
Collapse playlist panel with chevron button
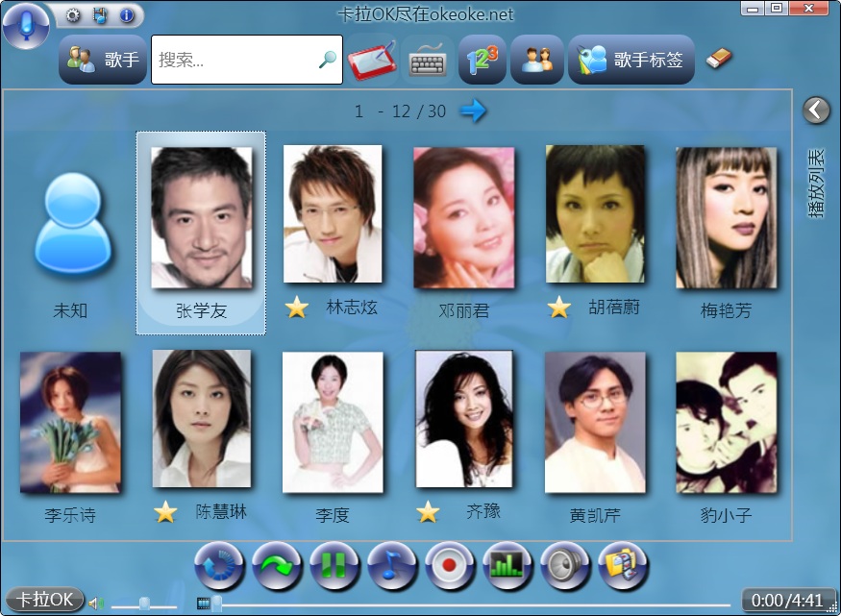[816, 111]
